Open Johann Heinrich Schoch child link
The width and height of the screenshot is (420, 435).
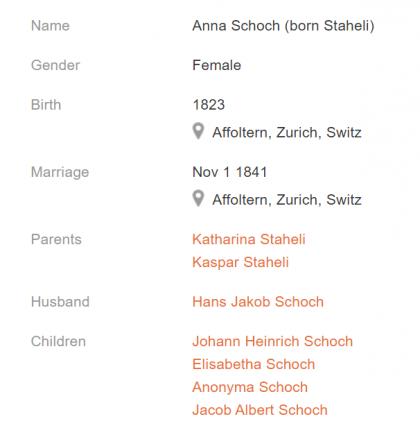coord(272,341)
